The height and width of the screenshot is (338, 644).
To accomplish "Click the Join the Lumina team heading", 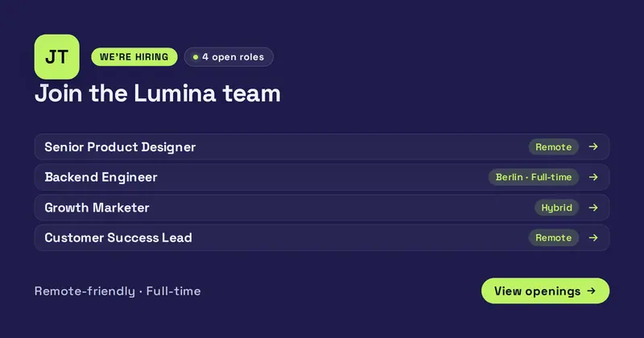I will (158, 93).
